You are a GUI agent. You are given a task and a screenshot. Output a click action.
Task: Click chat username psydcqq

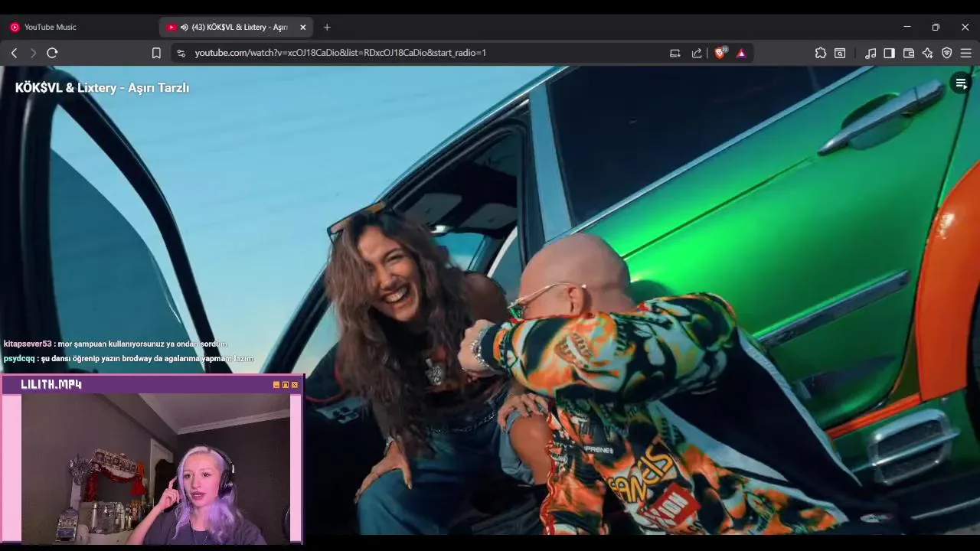[x=19, y=358]
